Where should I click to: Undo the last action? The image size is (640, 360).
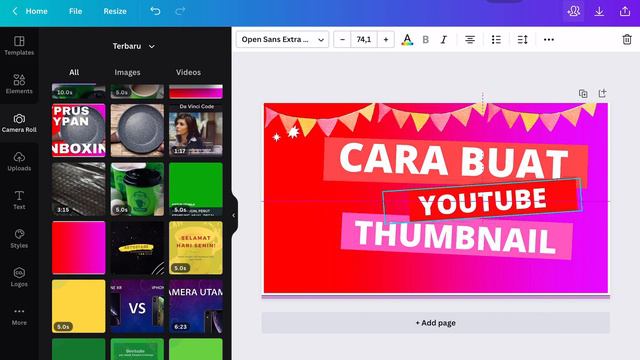coord(155,11)
